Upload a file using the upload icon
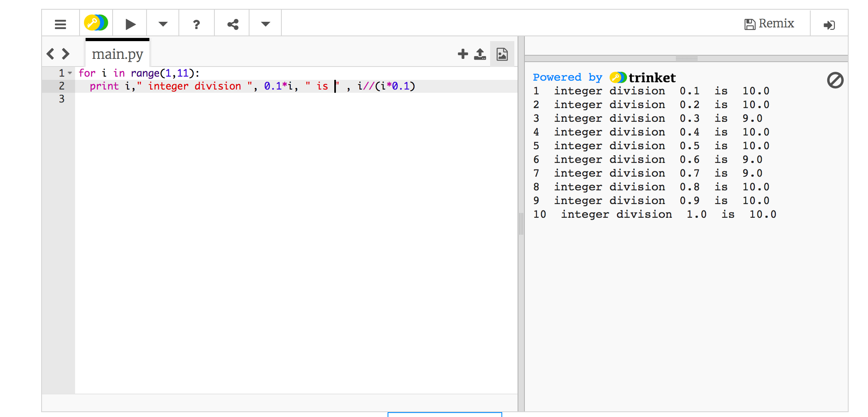Image resolution: width=868 pixels, height=417 pixels. [480, 53]
